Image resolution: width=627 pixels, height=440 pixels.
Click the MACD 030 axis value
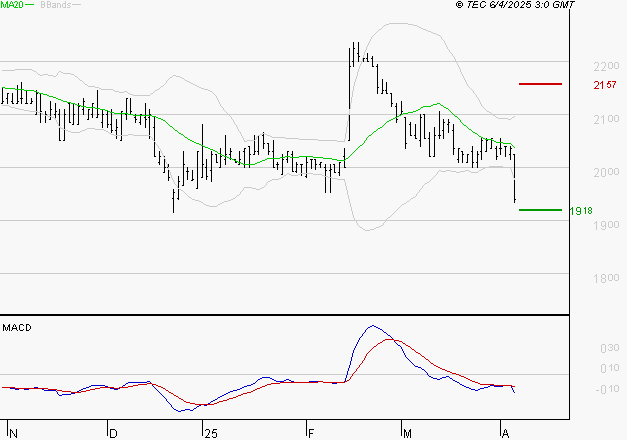(x=610, y=348)
